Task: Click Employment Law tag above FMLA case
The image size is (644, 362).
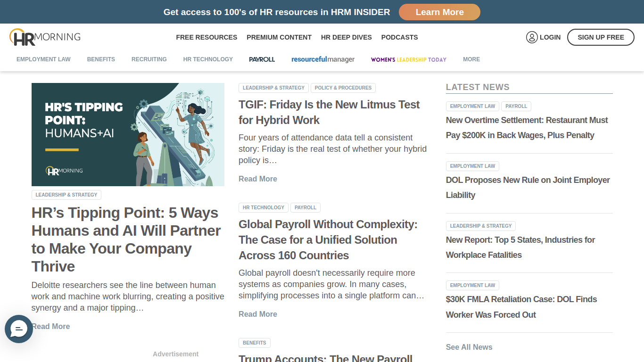Action: tap(472, 285)
